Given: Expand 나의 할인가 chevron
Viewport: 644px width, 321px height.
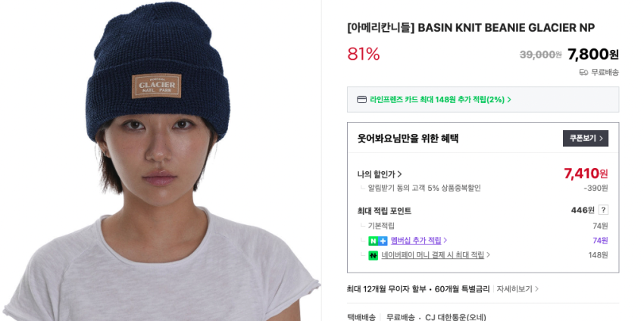Looking at the screenshot, I should click(x=399, y=174).
